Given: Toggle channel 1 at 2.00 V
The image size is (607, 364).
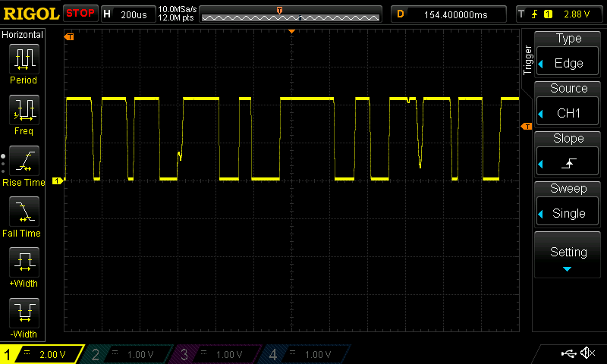Looking at the screenshot, I should (x=42, y=354).
